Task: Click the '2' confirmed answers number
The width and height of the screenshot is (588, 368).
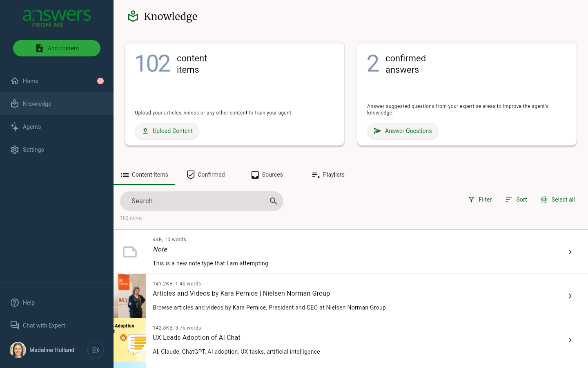Action: click(x=373, y=64)
